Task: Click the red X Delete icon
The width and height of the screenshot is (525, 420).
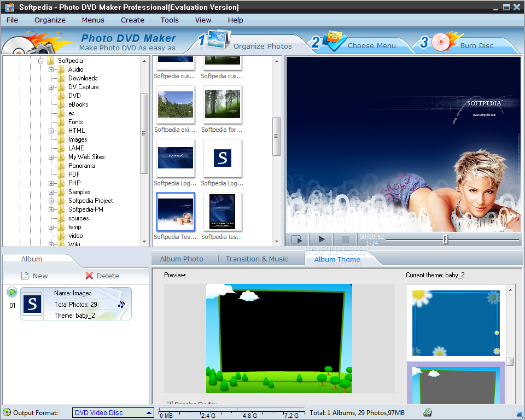Action: point(89,275)
